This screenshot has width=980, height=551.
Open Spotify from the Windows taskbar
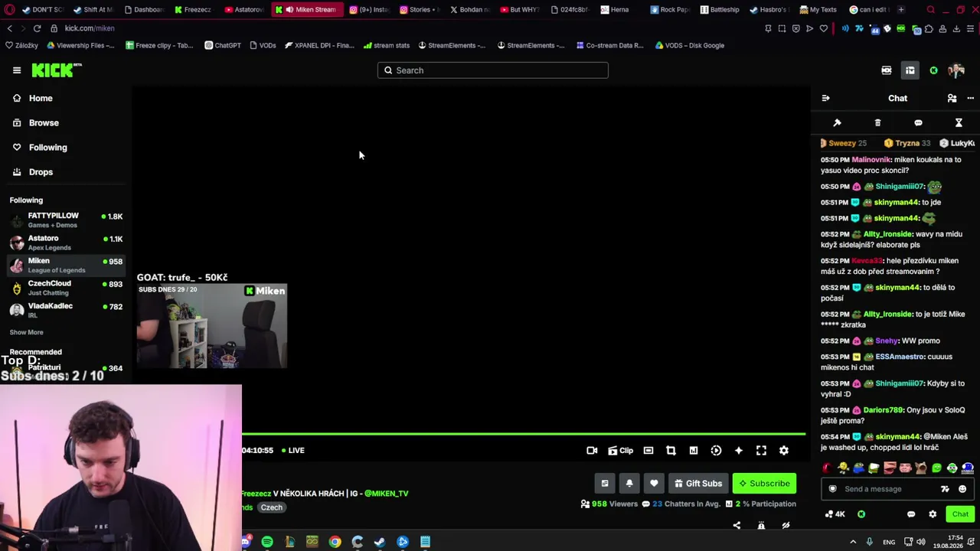267,542
